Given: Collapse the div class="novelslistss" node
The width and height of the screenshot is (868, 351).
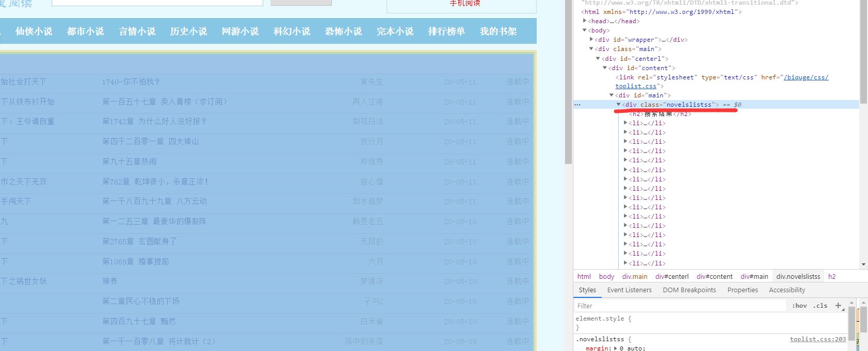Looking at the screenshot, I should pos(618,105).
